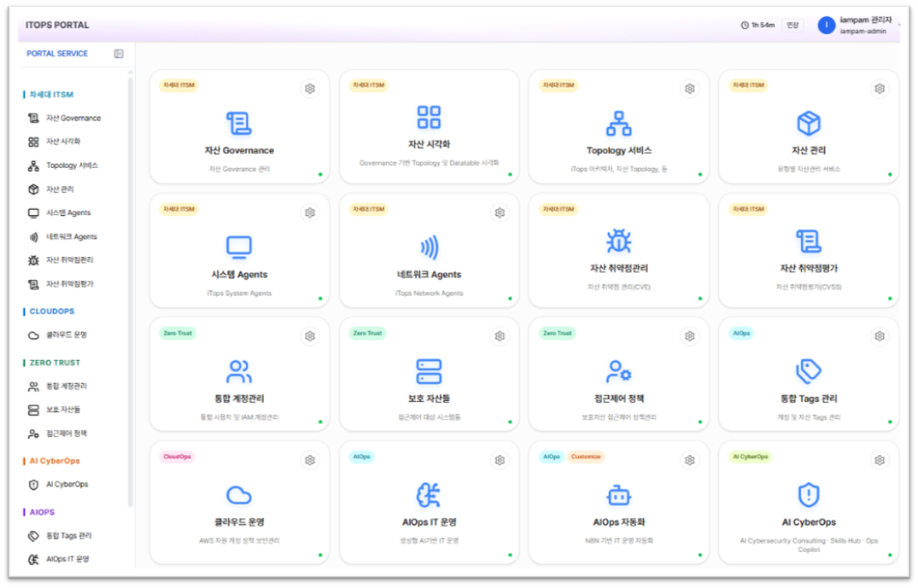This screenshot has height=588, width=918.
Task: Select 자산 관리 in the sidebar
Action: point(51,189)
